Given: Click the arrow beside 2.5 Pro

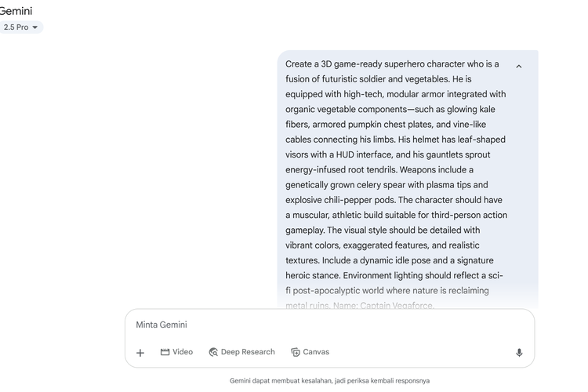Looking at the screenshot, I should (34, 27).
